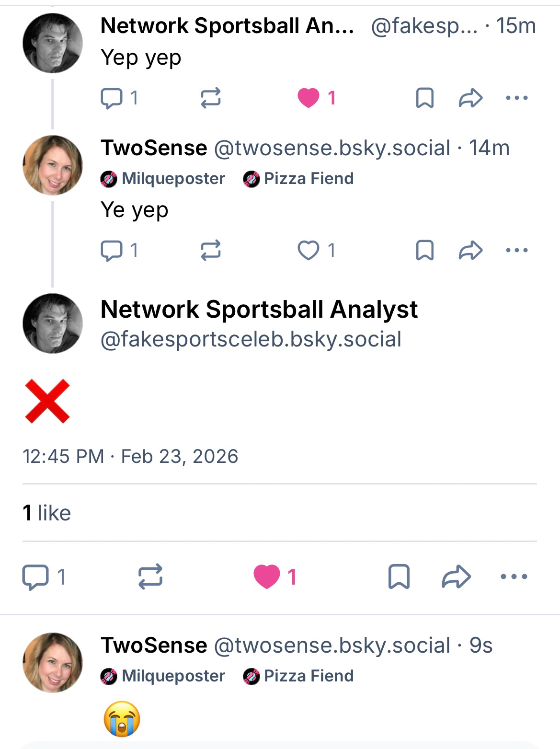Screen dimensions: 560x749
Task: Bookmark the "Yep yep" post
Action: [x=425, y=98]
